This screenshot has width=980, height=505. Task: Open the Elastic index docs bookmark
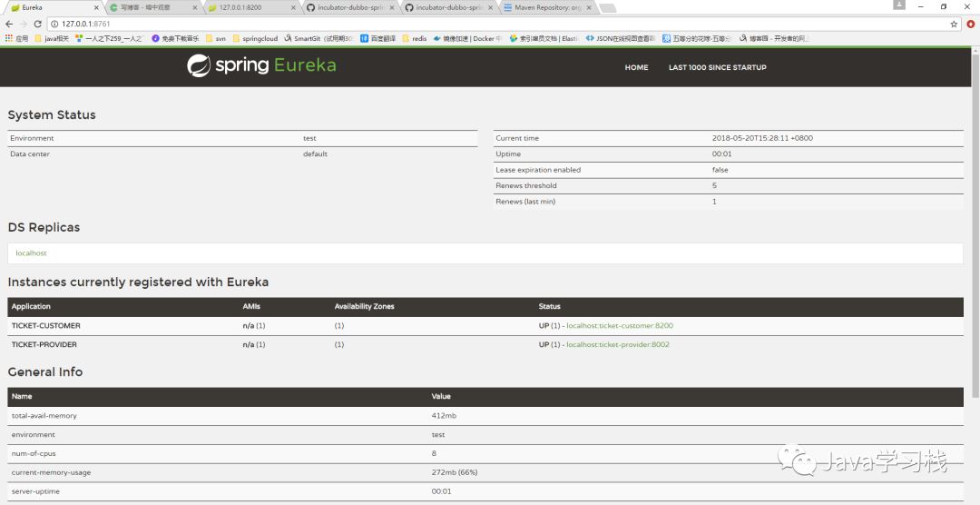544,38
